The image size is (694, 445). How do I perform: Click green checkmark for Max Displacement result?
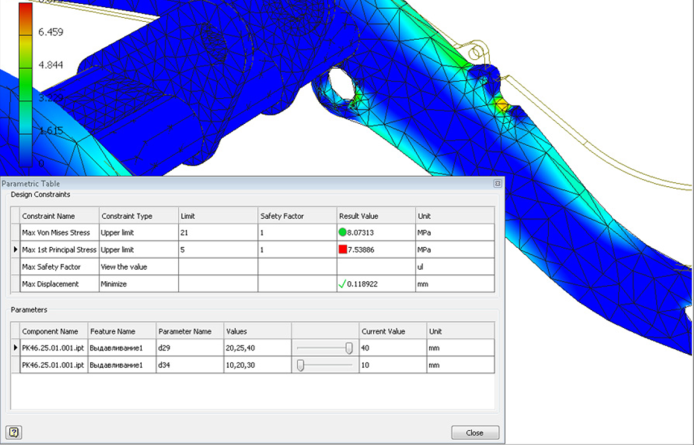[342, 284]
